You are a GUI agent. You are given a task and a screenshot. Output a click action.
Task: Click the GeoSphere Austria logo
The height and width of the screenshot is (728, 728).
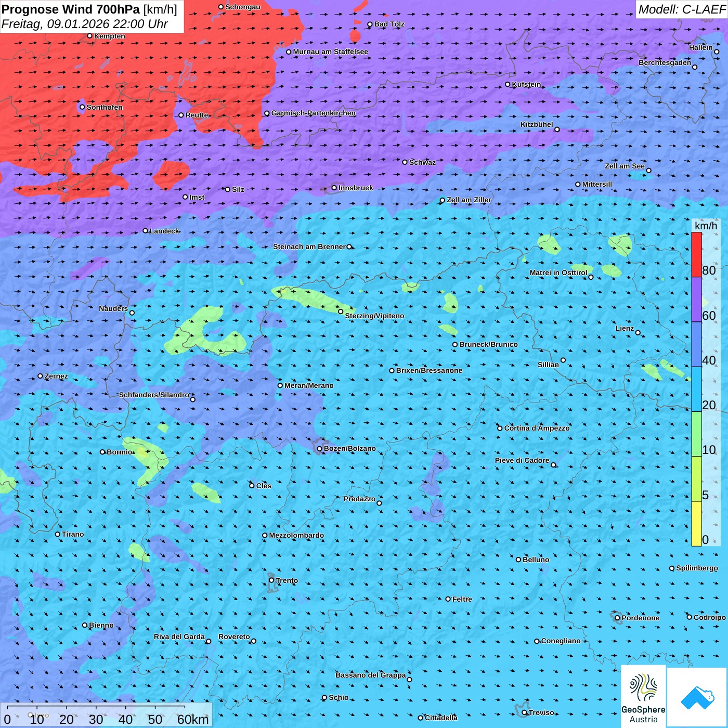click(643, 696)
